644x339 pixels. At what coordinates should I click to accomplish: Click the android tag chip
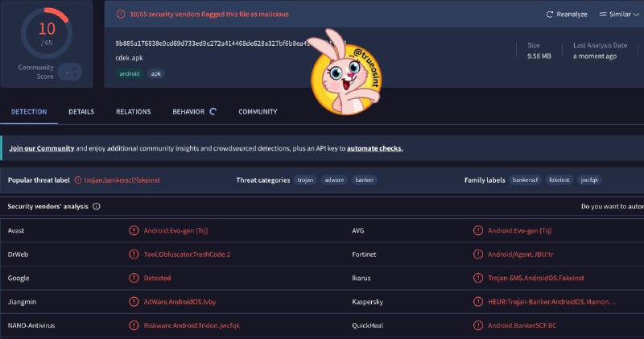(x=130, y=73)
